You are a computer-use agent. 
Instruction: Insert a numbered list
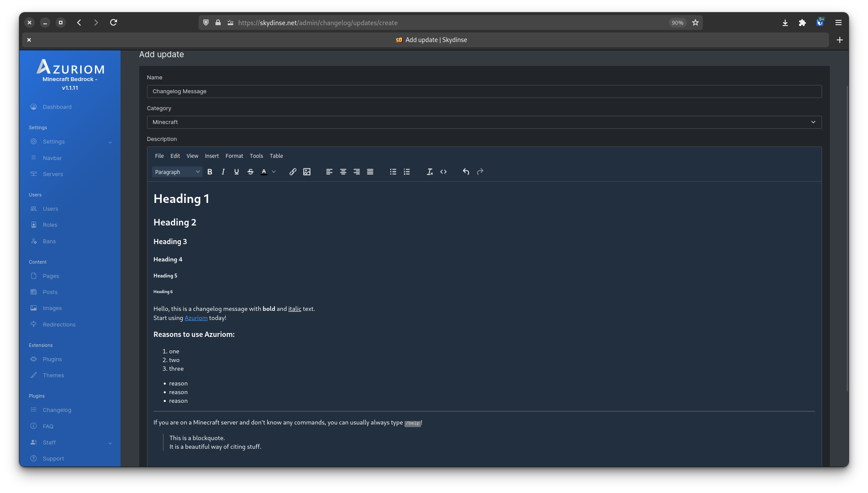(407, 172)
